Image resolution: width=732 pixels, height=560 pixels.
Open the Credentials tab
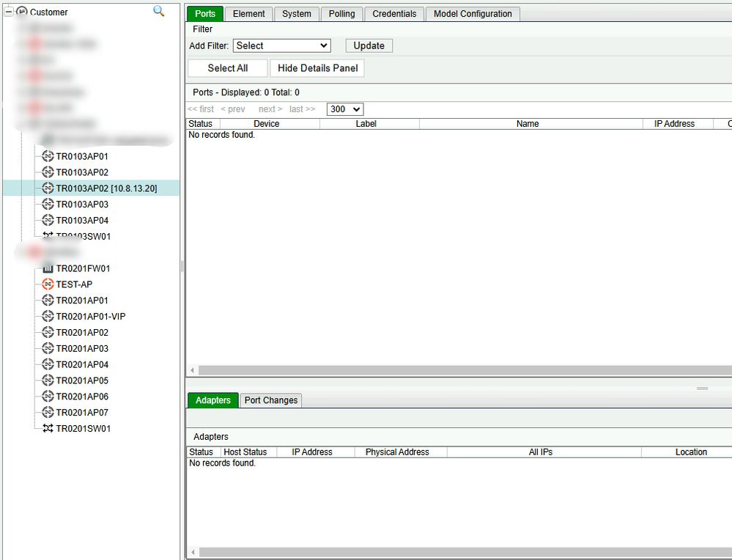click(x=394, y=14)
